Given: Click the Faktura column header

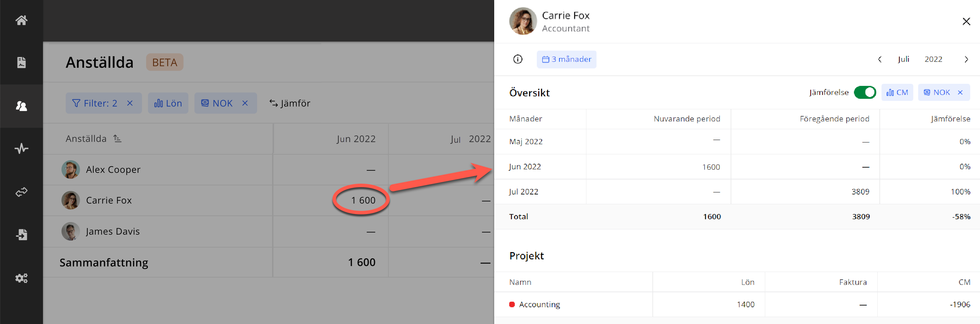Looking at the screenshot, I should 853,282.
